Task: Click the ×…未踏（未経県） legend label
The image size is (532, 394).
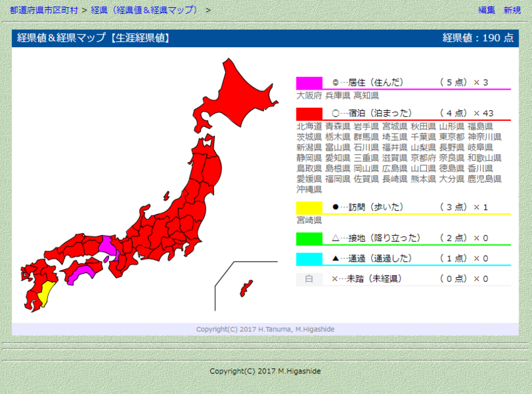Action: (367, 278)
